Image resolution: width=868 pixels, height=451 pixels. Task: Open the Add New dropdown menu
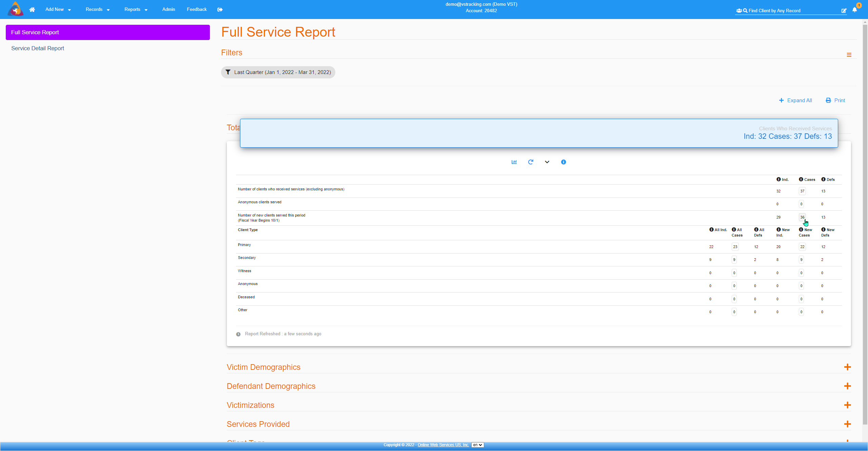pos(57,9)
